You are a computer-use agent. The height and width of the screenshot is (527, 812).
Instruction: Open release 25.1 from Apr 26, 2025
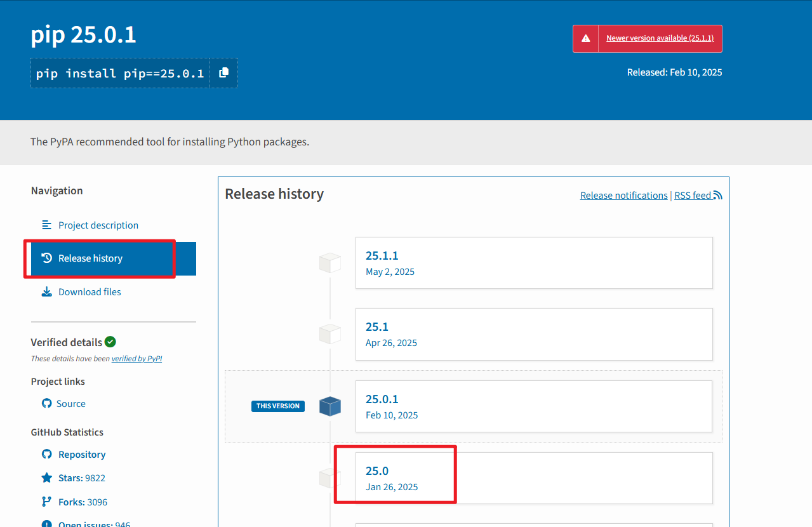[x=534, y=334]
